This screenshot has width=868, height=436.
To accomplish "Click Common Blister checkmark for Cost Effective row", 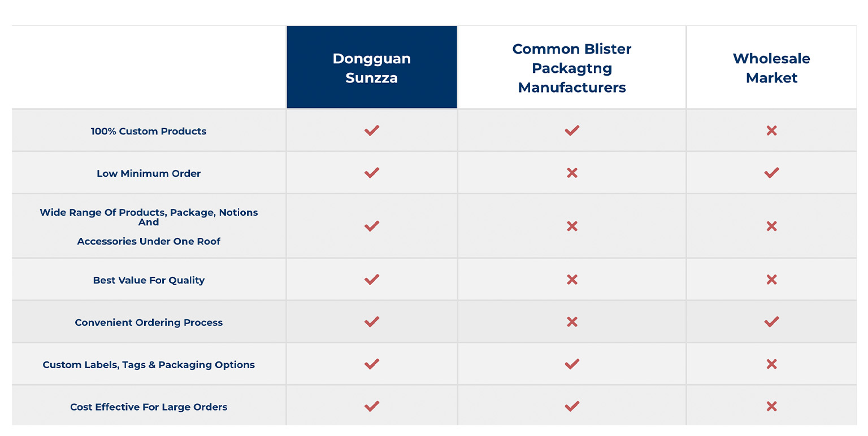I will [x=572, y=406].
